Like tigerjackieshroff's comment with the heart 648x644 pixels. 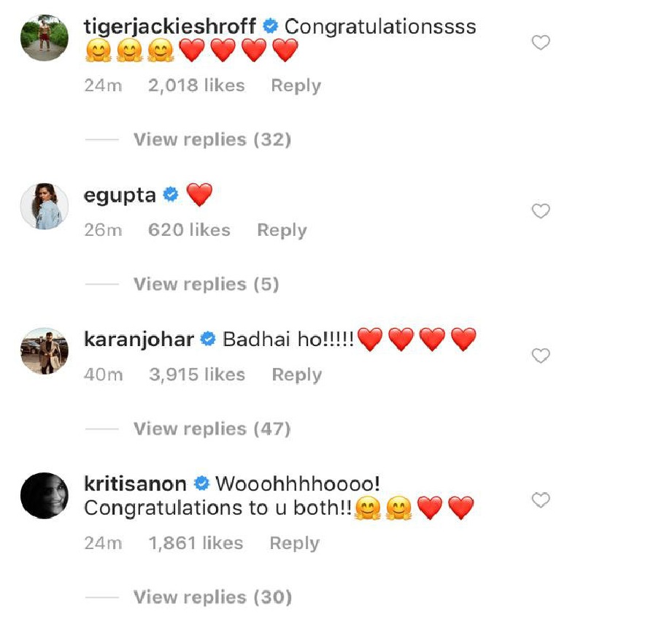[541, 42]
